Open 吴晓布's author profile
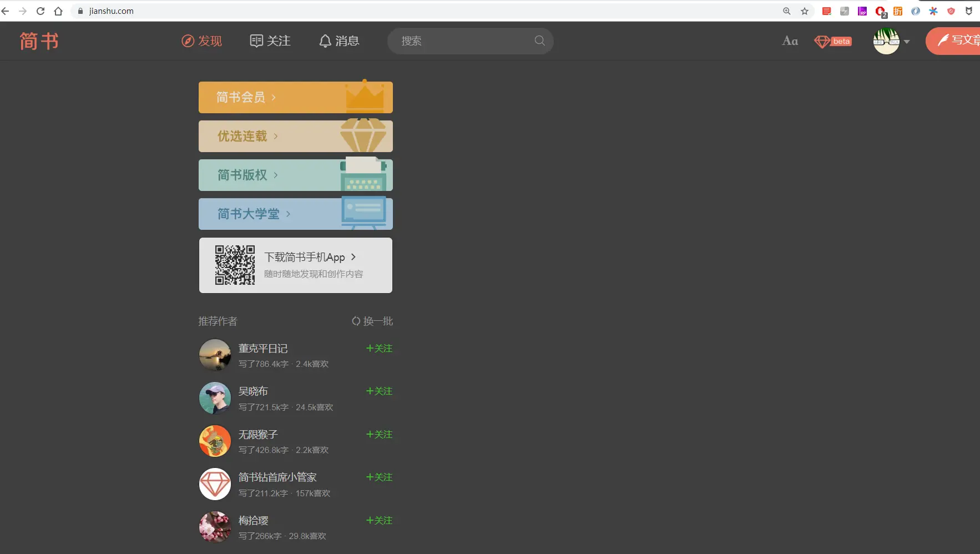Viewport: 980px width, 554px height. coord(253,391)
